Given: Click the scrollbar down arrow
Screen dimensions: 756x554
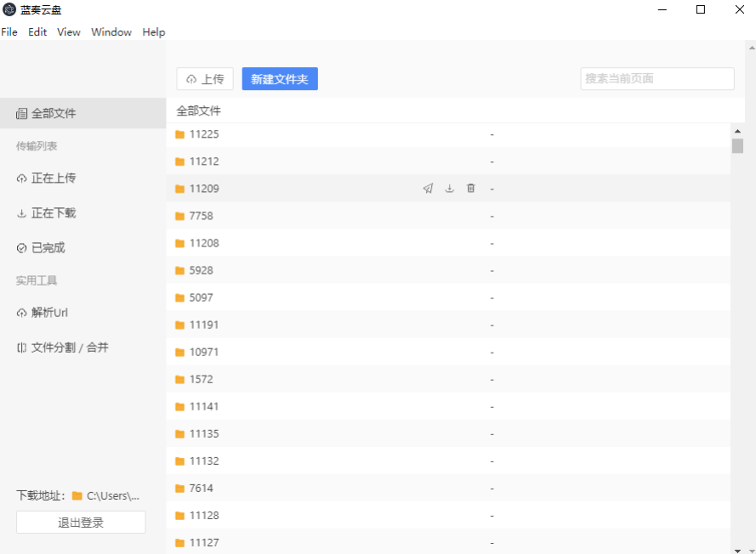Looking at the screenshot, I should click(x=739, y=548).
